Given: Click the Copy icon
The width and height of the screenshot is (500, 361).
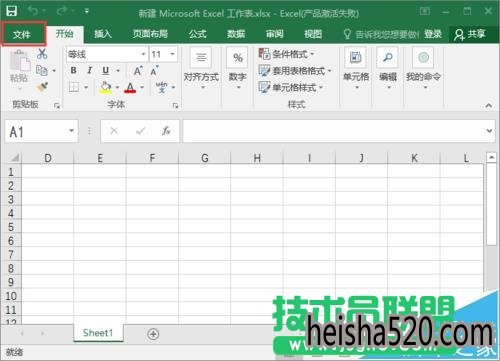Looking at the screenshot, I should point(42,70).
